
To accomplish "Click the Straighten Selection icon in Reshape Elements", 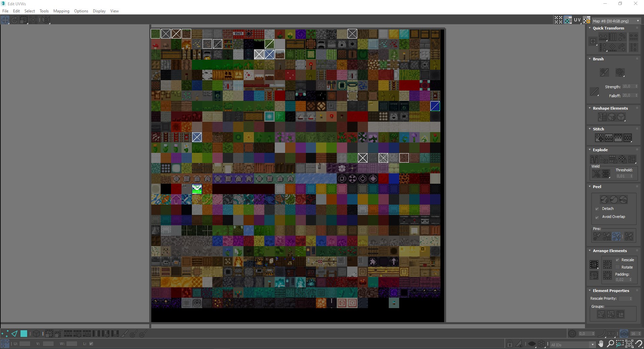I will (x=602, y=117).
